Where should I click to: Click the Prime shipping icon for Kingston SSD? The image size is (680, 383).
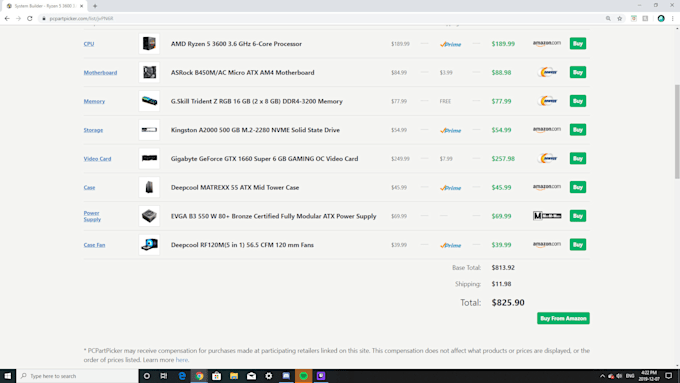(451, 130)
